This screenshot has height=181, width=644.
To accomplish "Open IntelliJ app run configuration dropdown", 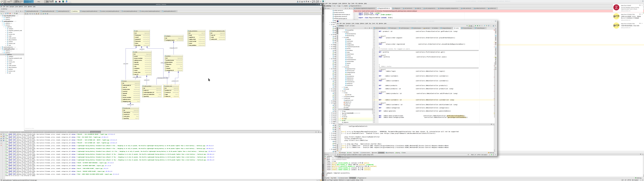I will coord(472,26).
